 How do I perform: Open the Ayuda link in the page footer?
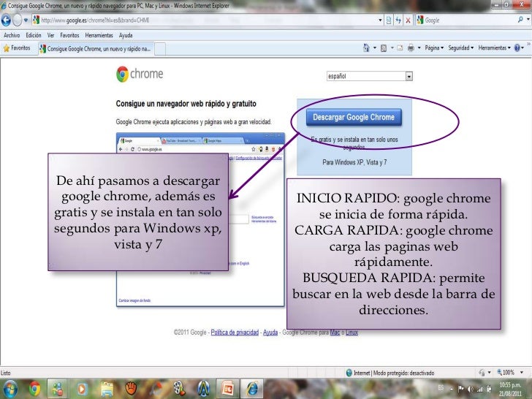coord(270,332)
